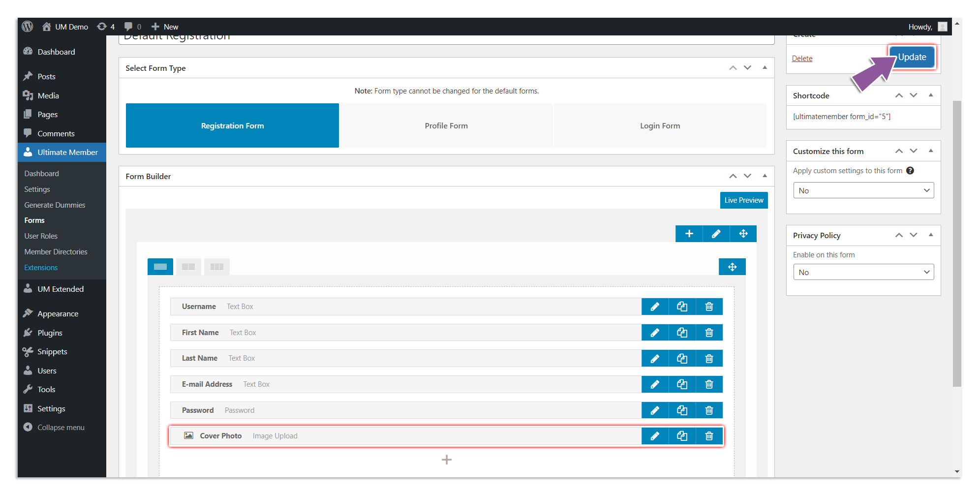Click the shortcode text [ultimatemember form_id="5"]
Viewport: 980px width, 495px height.
(x=841, y=117)
